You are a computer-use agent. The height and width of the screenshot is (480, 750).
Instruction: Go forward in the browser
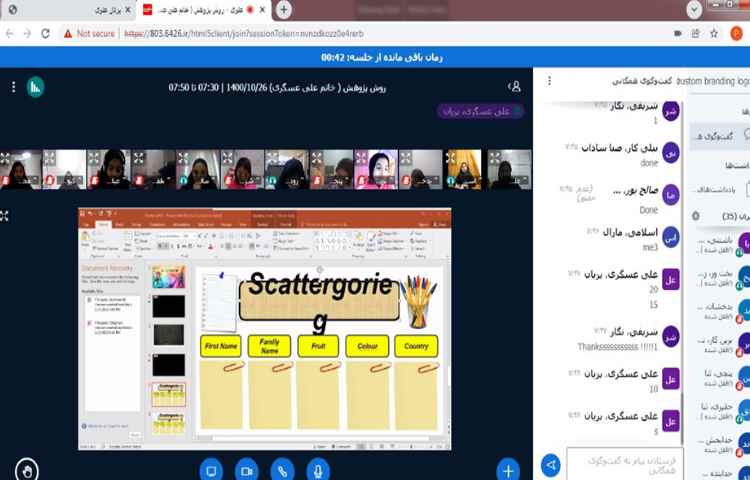[28, 33]
